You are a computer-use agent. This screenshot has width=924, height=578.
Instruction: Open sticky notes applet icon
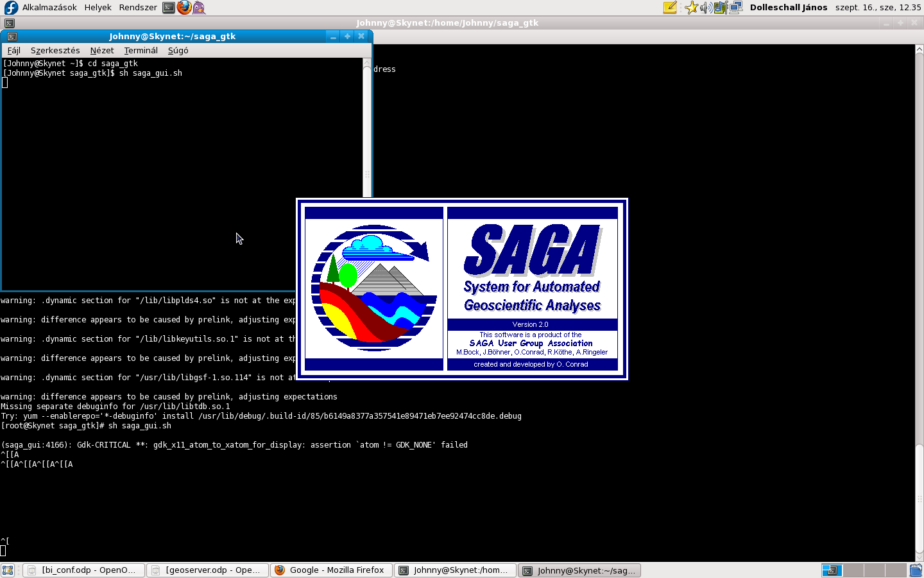[x=670, y=7]
